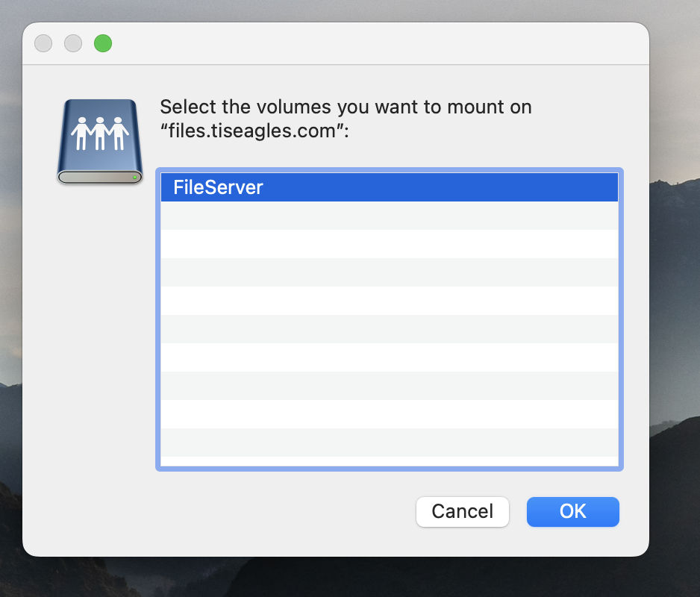Click the grayed-out close window button
Screen dimensions: 700x597
click(43, 44)
